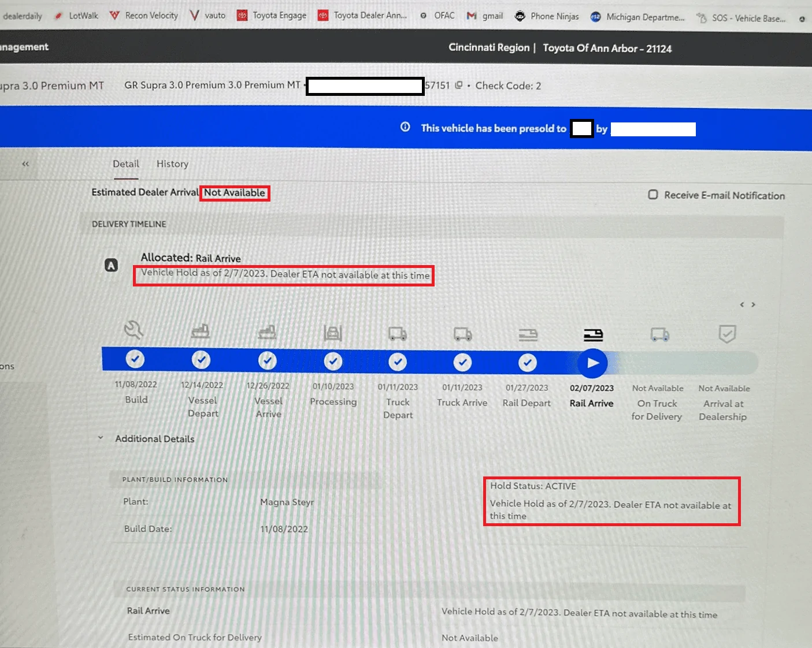Click the PLANT/BUILD INFORMATION section header
Screen dimensions: 812x648
point(175,479)
